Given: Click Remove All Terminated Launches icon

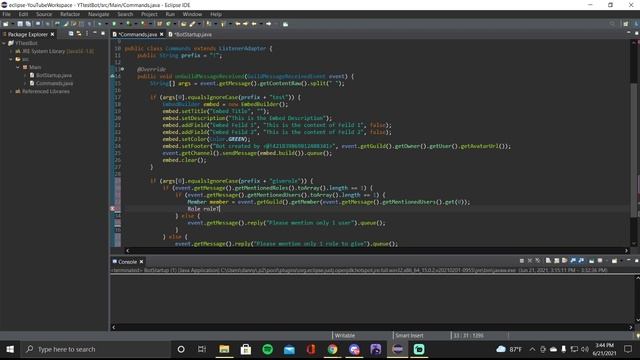Looking at the screenshot, I should point(538,260).
